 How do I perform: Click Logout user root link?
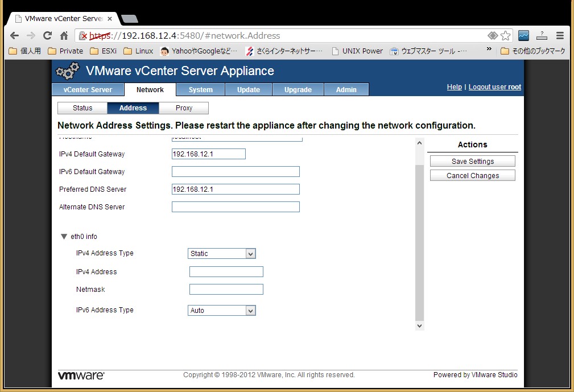click(495, 87)
